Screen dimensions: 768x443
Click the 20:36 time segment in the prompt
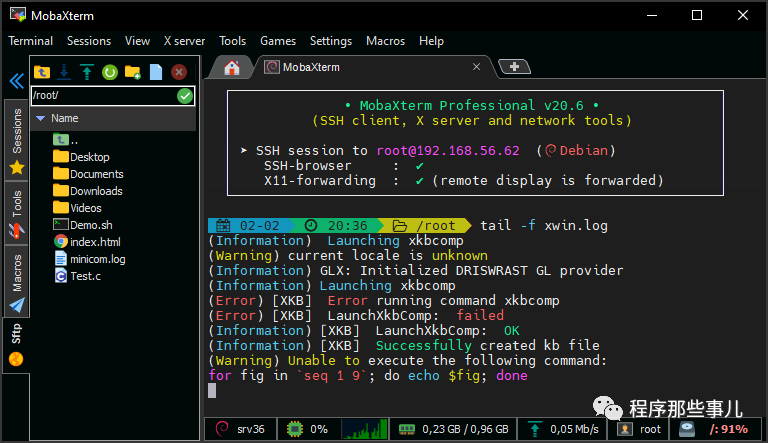(x=338, y=225)
